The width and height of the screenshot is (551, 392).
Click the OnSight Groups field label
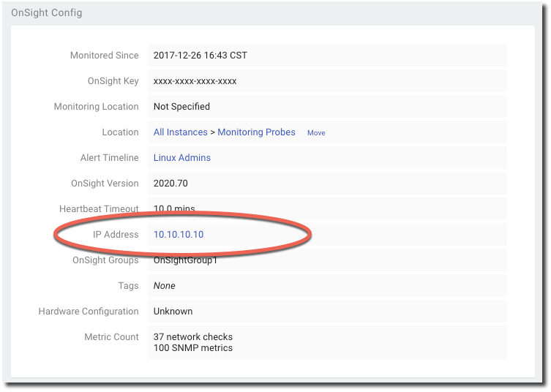click(x=105, y=260)
